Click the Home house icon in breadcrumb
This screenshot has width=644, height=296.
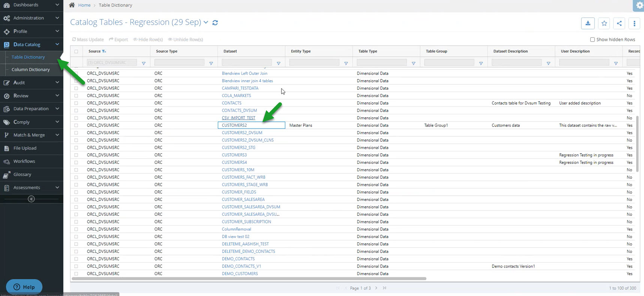tap(72, 5)
